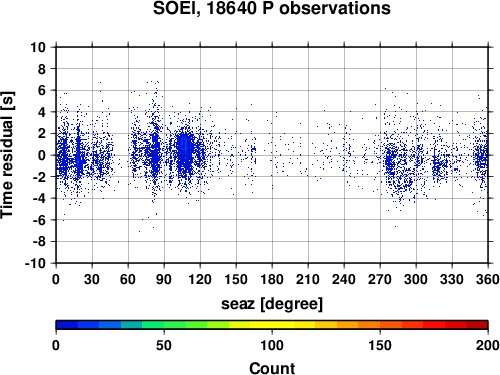Click the 90 tick label on x-axis
The image size is (500, 375).
point(164,279)
